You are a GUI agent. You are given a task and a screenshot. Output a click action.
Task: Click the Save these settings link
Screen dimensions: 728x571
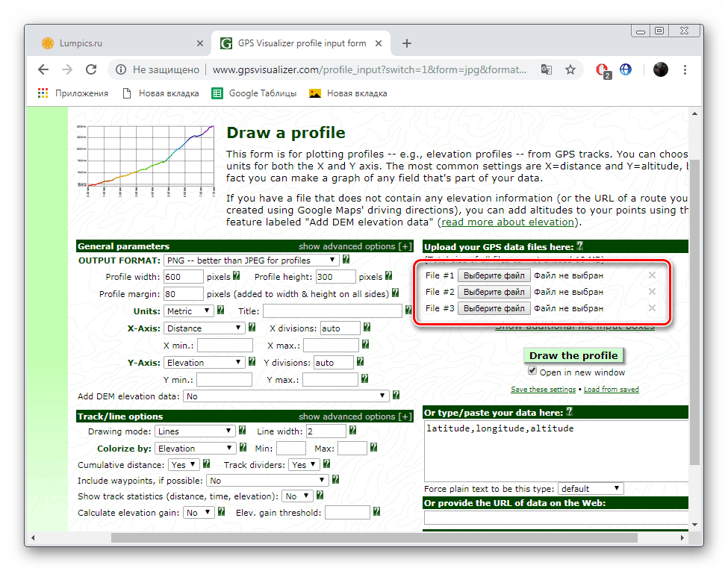pyautogui.click(x=544, y=390)
